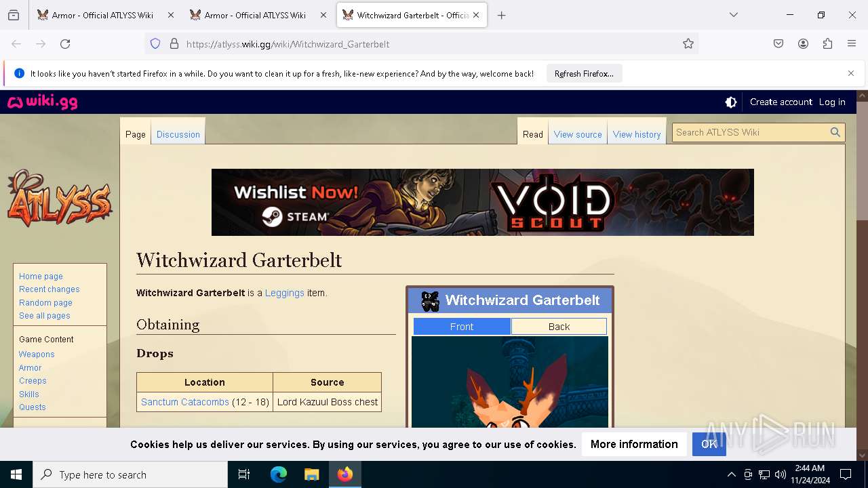Open Quests sidebar link
This screenshot has height=488, width=868.
point(33,407)
